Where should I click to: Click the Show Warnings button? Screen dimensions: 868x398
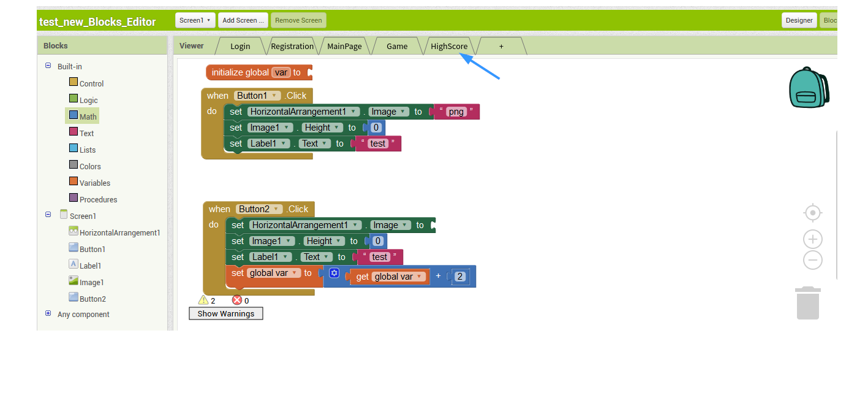click(226, 313)
